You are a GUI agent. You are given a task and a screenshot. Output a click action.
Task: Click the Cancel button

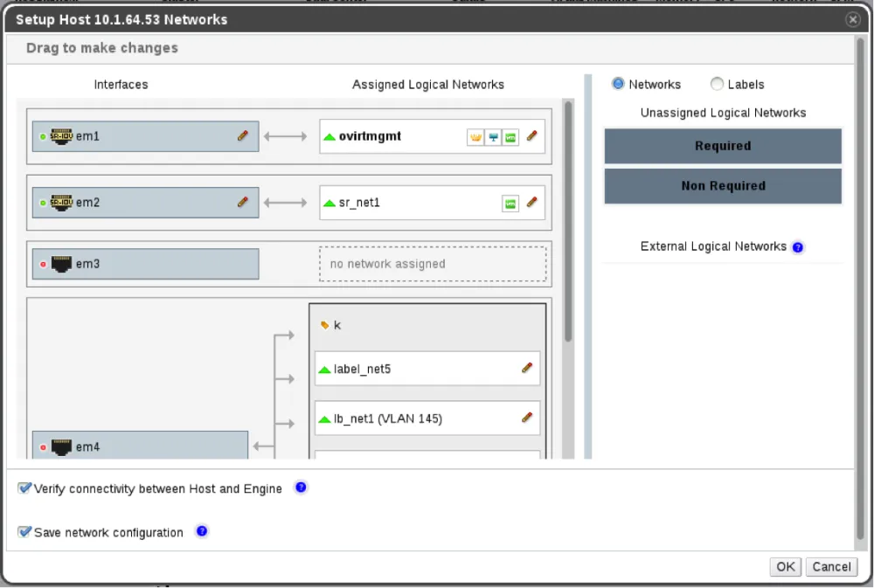pyautogui.click(x=831, y=566)
